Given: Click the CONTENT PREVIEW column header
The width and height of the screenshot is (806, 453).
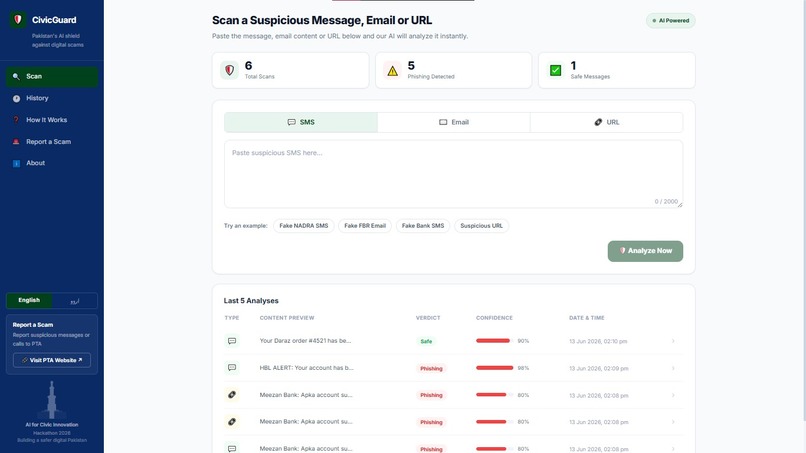Looking at the screenshot, I should coord(287,318).
